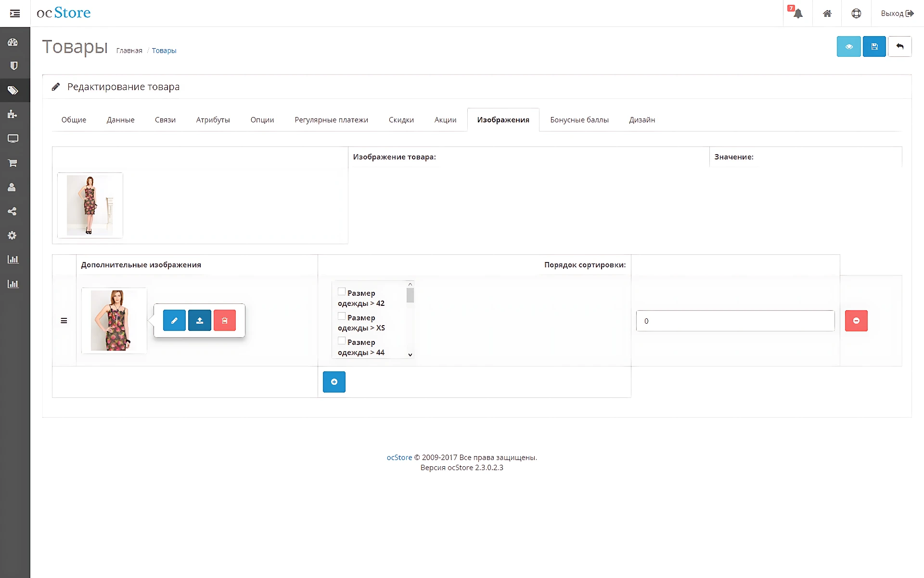Screen dimensions: 924x578
Task: Open the customers user icon in sidebar
Action: 12,187
